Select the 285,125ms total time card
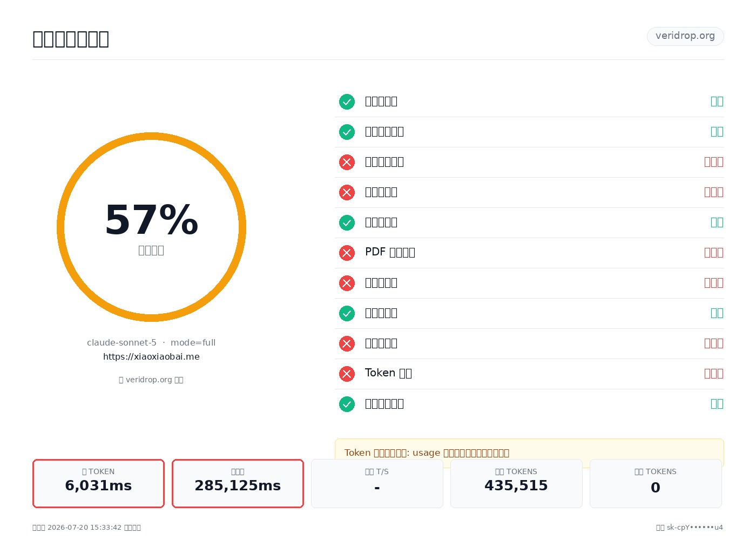 238,483
